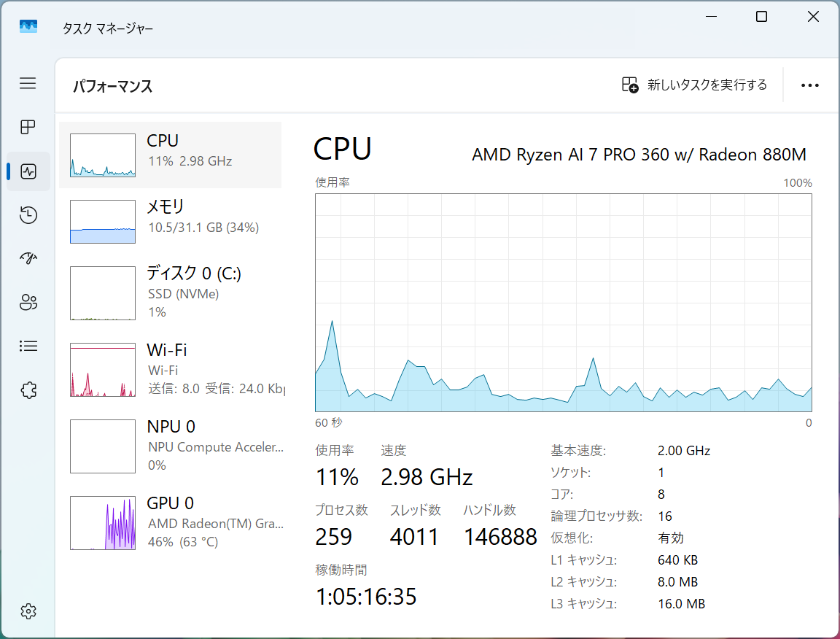Open the hamburger navigation menu

(x=28, y=83)
